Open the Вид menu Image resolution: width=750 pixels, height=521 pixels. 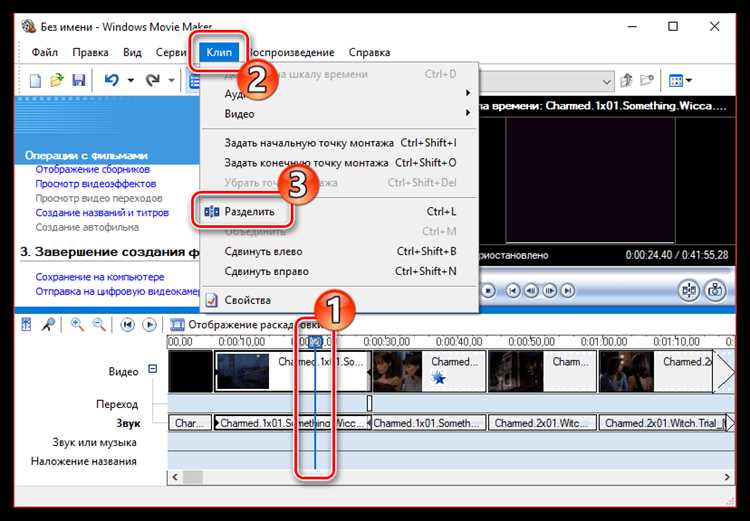point(132,52)
